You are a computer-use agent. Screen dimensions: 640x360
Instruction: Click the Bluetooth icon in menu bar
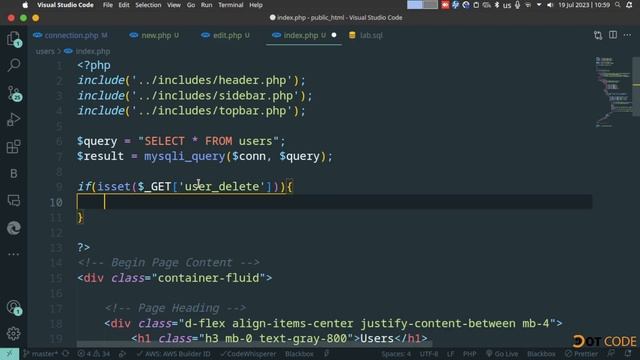[x=497, y=5]
